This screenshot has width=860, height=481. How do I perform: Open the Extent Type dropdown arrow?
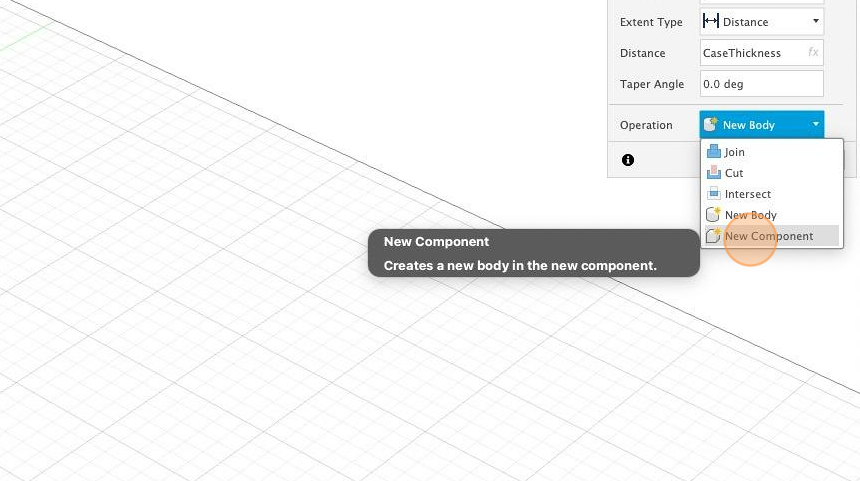click(x=816, y=21)
